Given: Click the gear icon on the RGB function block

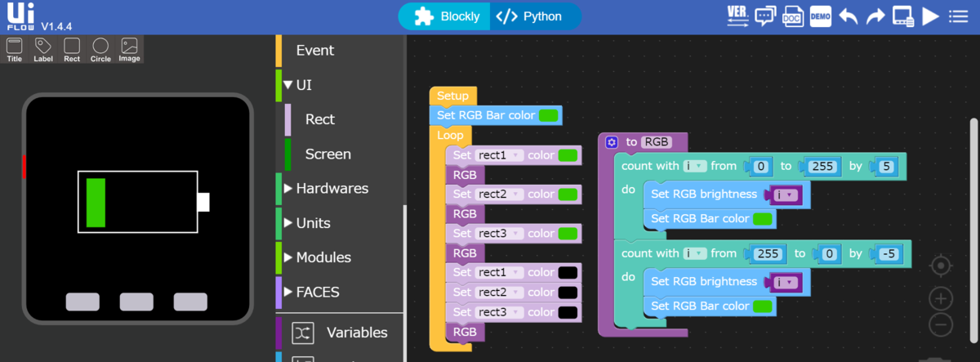Looking at the screenshot, I should [612, 142].
